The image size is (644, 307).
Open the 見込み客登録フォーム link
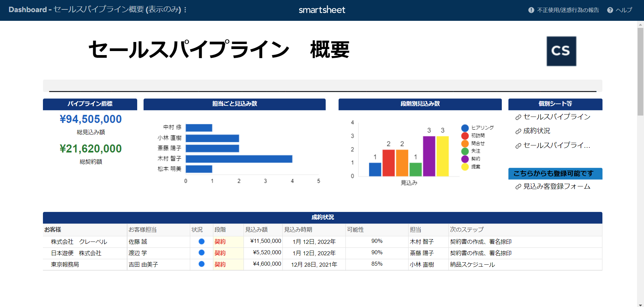click(x=557, y=186)
